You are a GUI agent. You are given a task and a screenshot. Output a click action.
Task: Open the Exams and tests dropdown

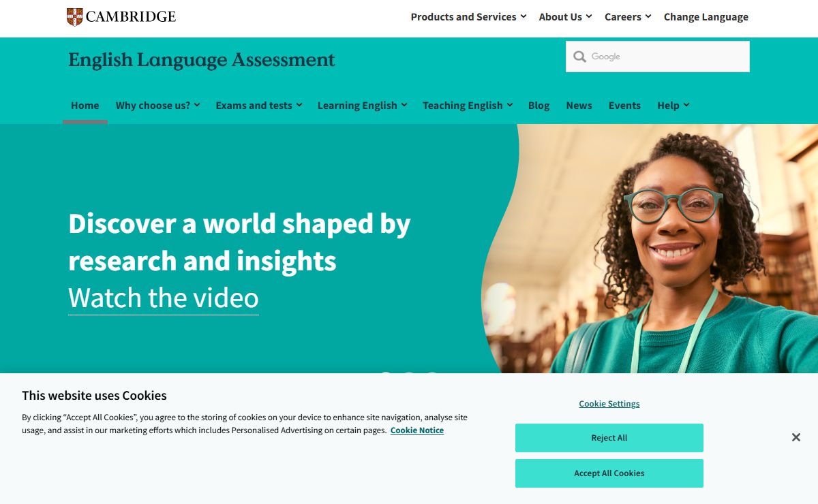[x=259, y=106]
